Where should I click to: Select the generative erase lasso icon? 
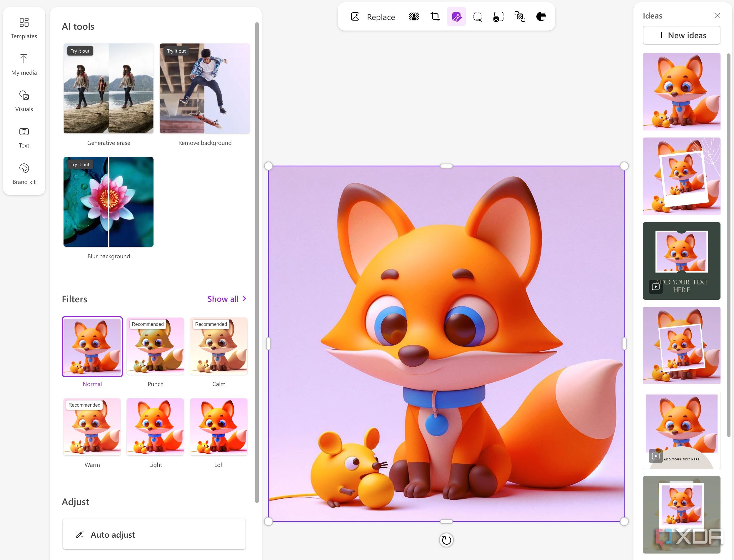coord(478,17)
